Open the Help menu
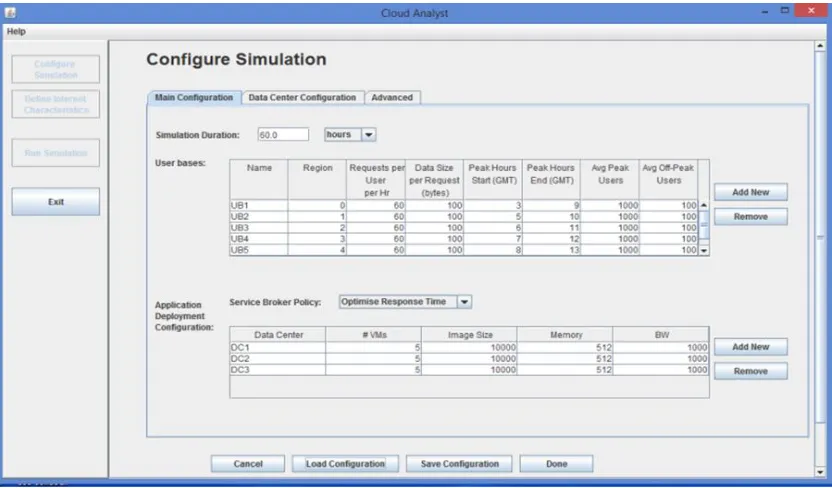Image resolution: width=832 pixels, height=488 pixels. point(16,31)
